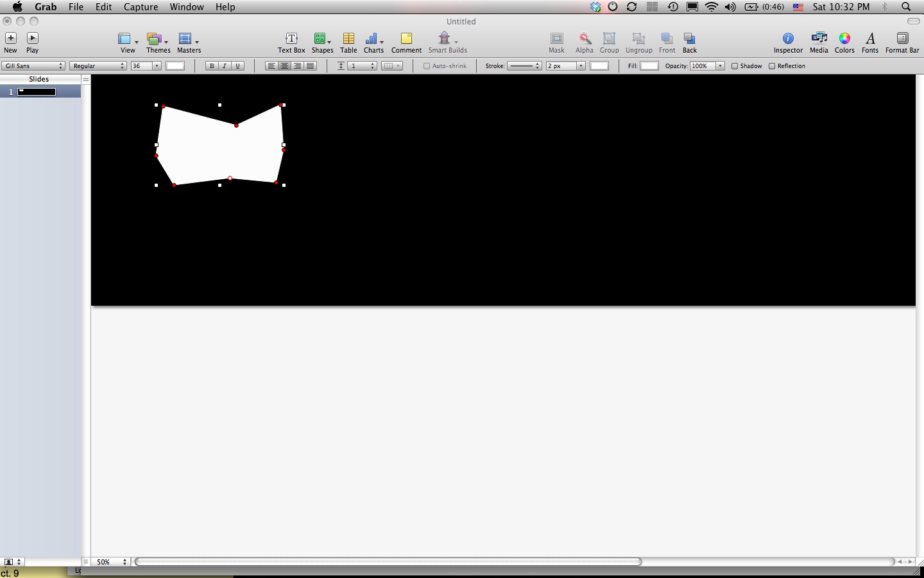This screenshot has height=578, width=924.
Task: Enable the Shadow checkbox
Action: [735, 66]
